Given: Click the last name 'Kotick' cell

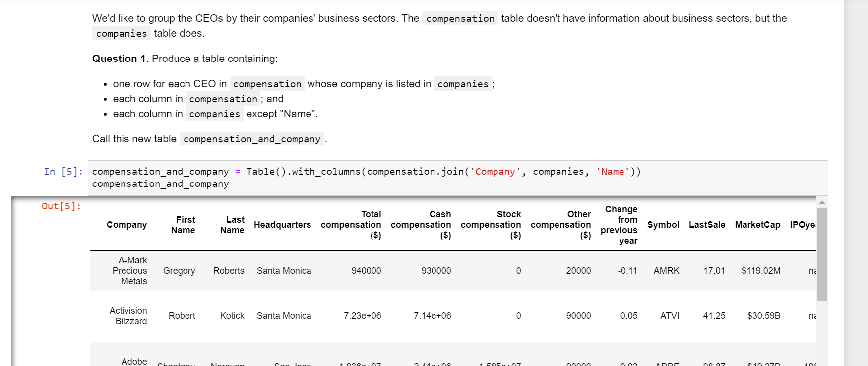Looking at the screenshot, I should click(232, 316).
